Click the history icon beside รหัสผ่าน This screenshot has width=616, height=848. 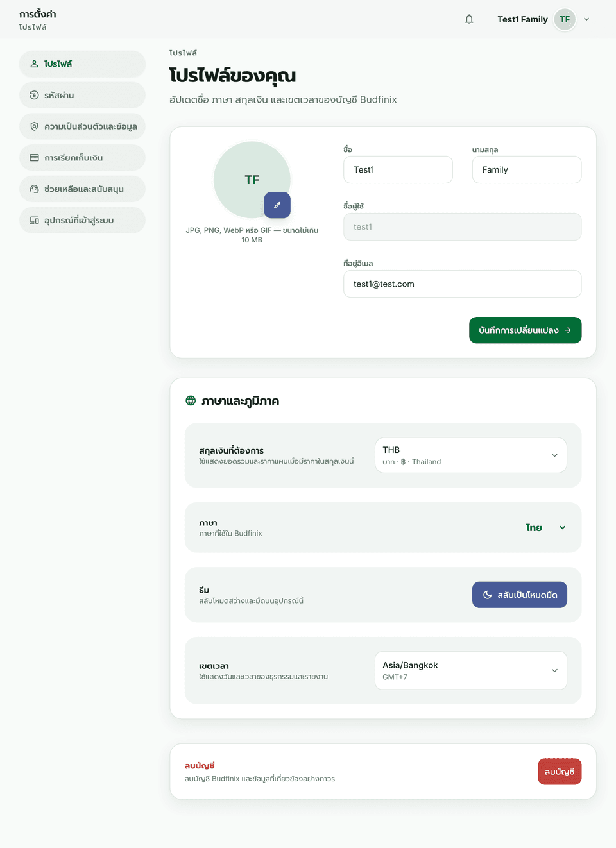pos(35,95)
